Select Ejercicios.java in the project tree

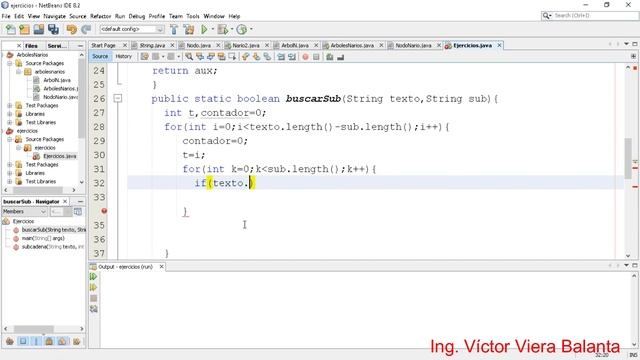pyautogui.click(x=59, y=156)
